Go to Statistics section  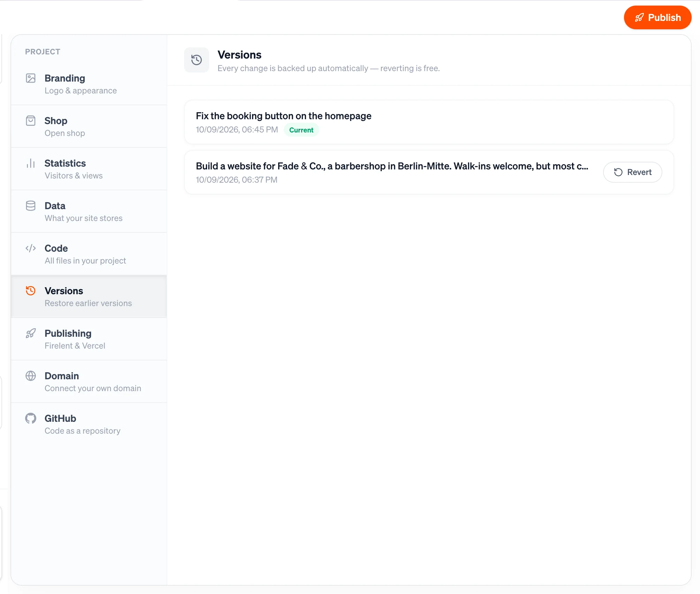tap(89, 169)
